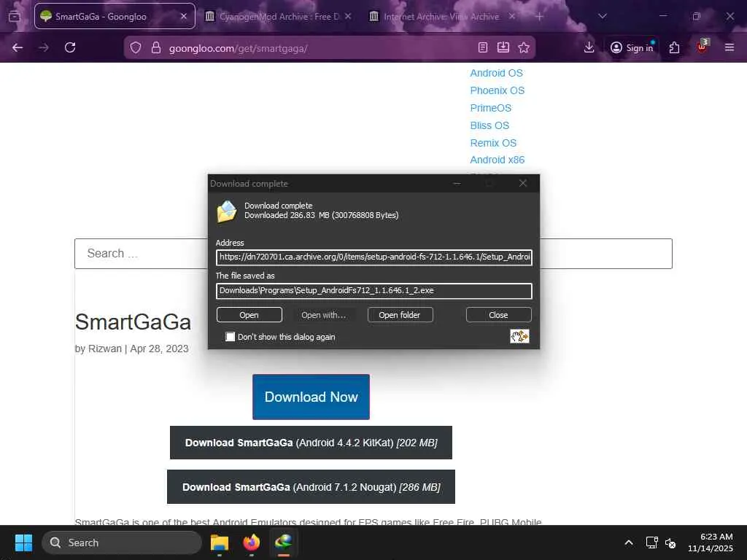Click the taskbar Search box
Screen dimensions: 747x560
point(122,542)
